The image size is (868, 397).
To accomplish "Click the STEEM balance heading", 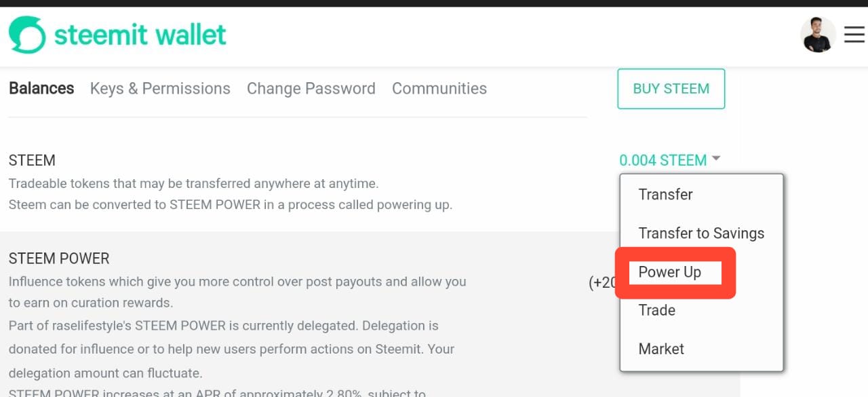I will click(32, 161).
